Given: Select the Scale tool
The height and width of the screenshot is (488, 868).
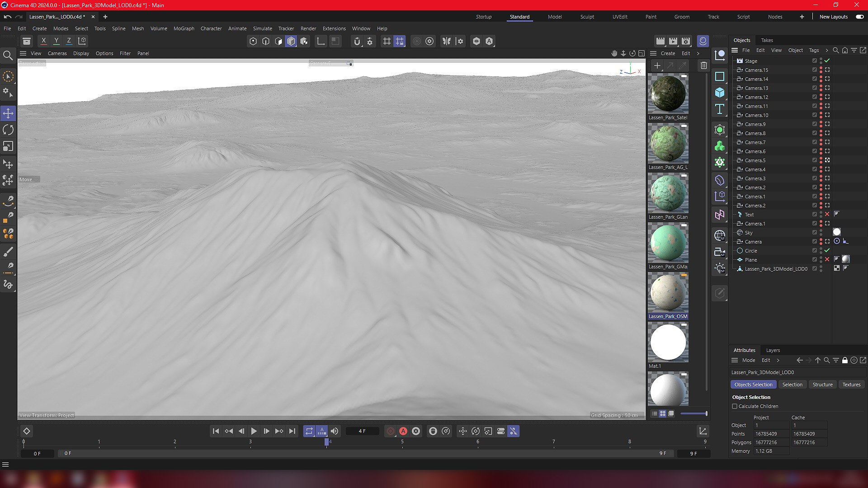Looking at the screenshot, I should (8, 146).
